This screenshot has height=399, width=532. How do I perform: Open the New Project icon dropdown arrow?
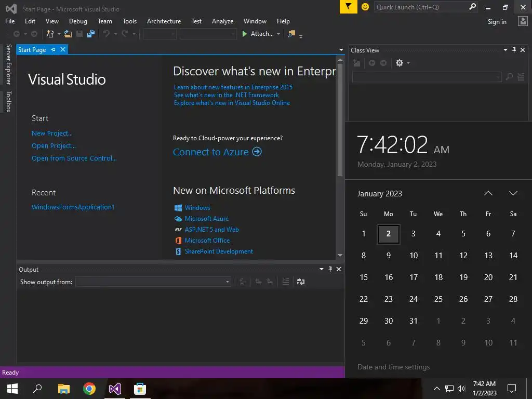pyautogui.click(x=59, y=34)
